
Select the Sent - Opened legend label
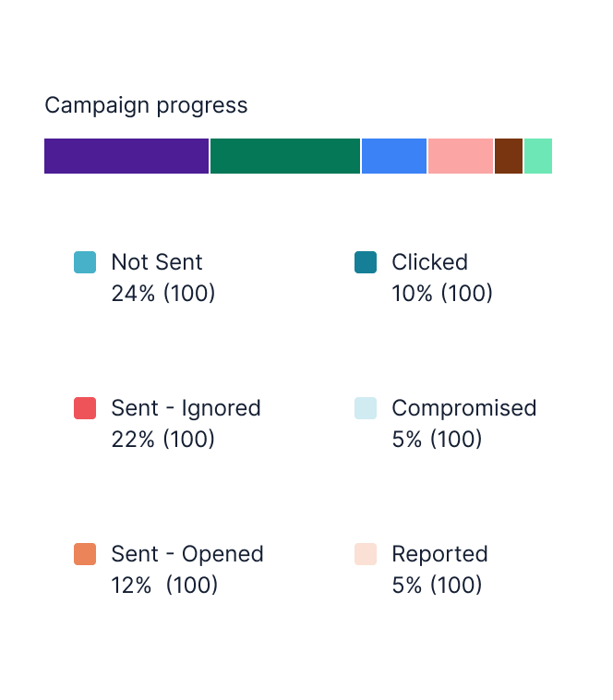click(187, 554)
